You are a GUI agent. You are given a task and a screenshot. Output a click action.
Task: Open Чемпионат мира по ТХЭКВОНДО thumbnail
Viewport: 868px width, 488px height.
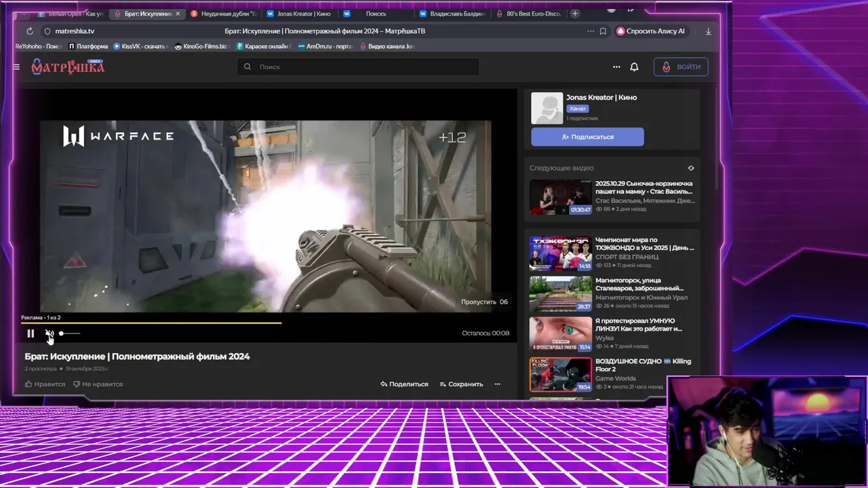point(561,253)
